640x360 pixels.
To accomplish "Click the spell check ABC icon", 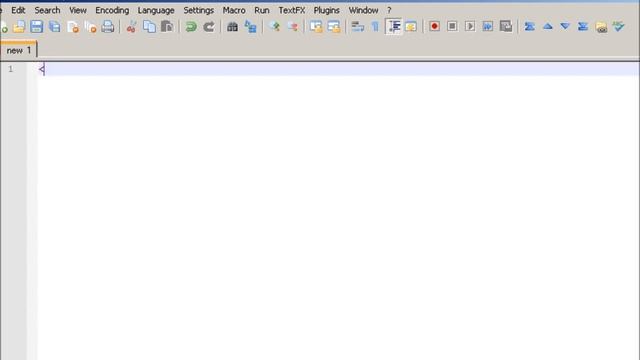I will tap(619, 27).
